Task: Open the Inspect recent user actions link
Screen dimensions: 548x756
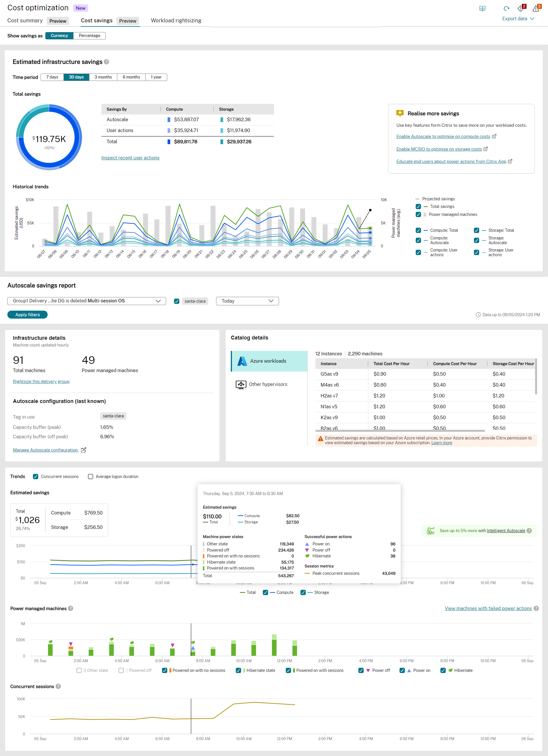Action: [130, 157]
